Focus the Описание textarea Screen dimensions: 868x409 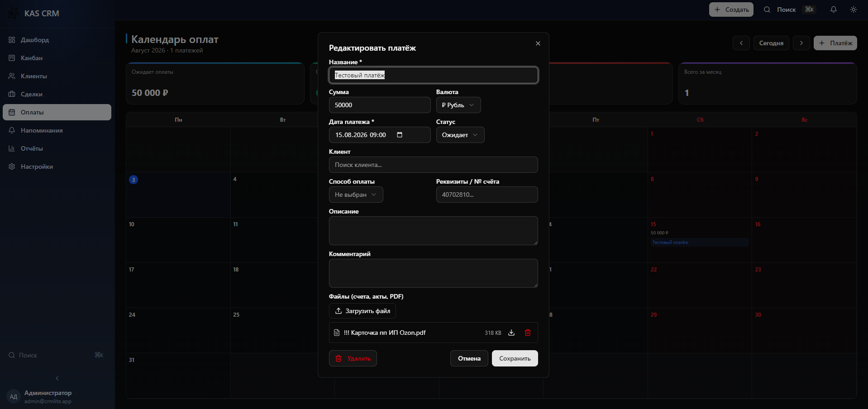pos(434,231)
